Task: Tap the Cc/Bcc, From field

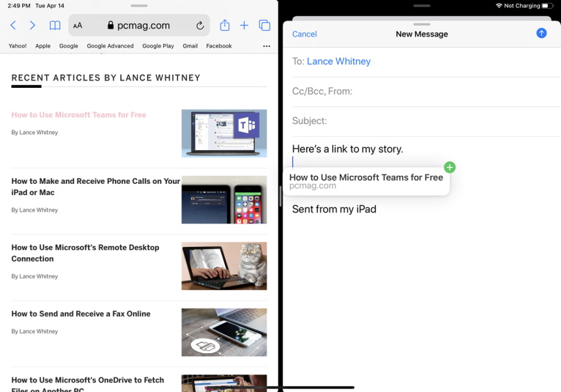Action: point(426,92)
